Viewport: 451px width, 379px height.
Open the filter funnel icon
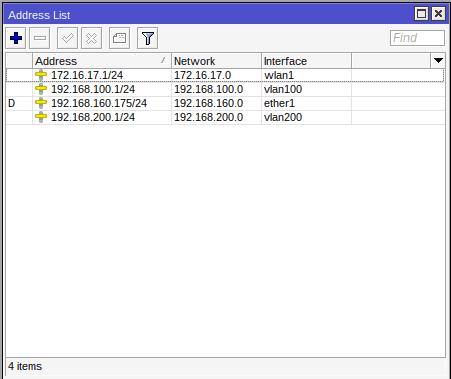pos(147,38)
